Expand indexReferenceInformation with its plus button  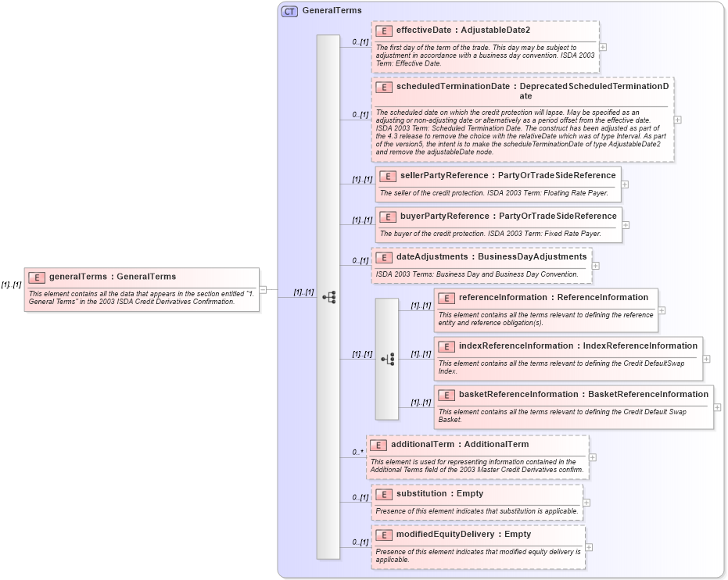point(705,358)
